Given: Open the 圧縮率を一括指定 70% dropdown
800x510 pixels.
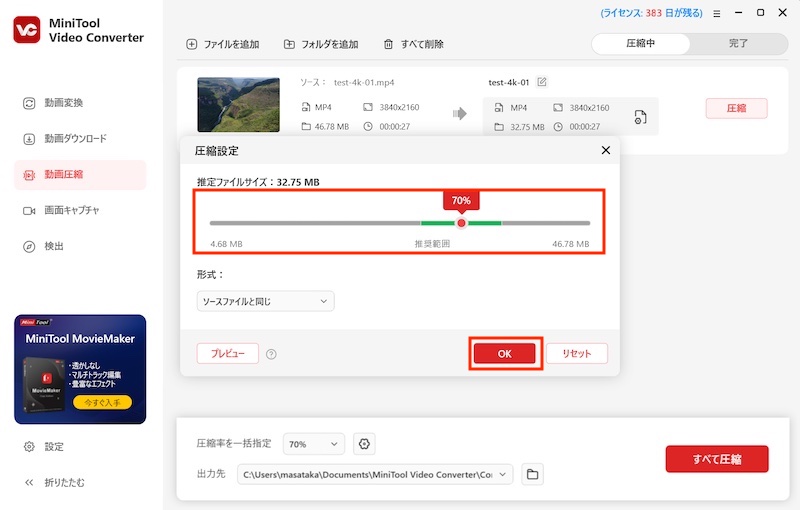Looking at the screenshot, I should pyautogui.click(x=314, y=444).
